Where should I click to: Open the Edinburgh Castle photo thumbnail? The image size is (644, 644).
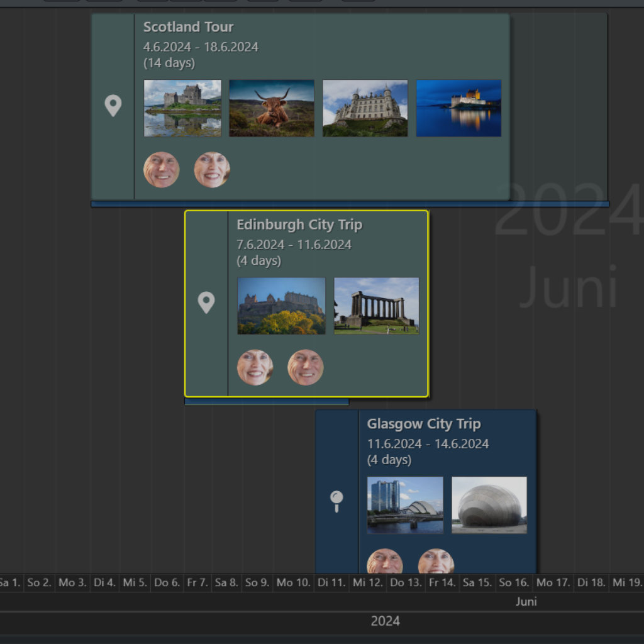(281, 306)
